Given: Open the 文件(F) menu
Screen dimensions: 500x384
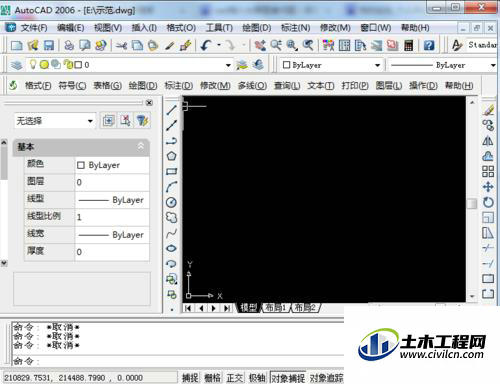Looking at the screenshot, I should (x=34, y=28).
